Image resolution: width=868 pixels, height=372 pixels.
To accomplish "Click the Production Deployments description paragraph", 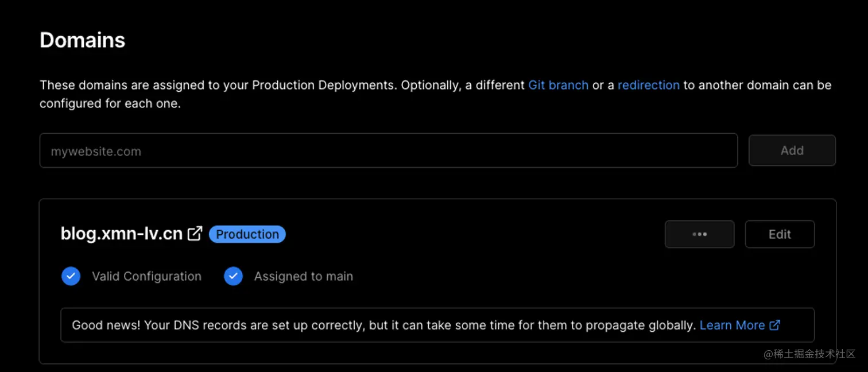I will point(436,95).
